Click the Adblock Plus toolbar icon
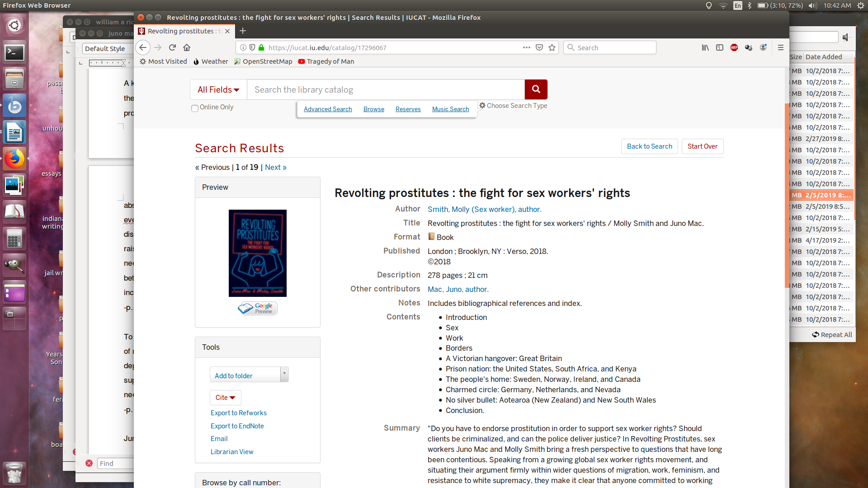Image resolution: width=868 pixels, height=488 pixels. pos(734,47)
